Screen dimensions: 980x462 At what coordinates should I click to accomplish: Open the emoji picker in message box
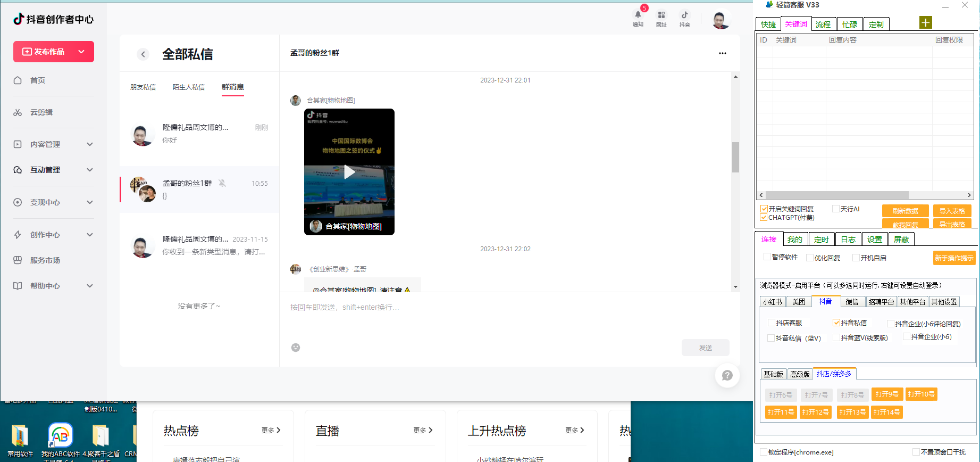(x=296, y=348)
